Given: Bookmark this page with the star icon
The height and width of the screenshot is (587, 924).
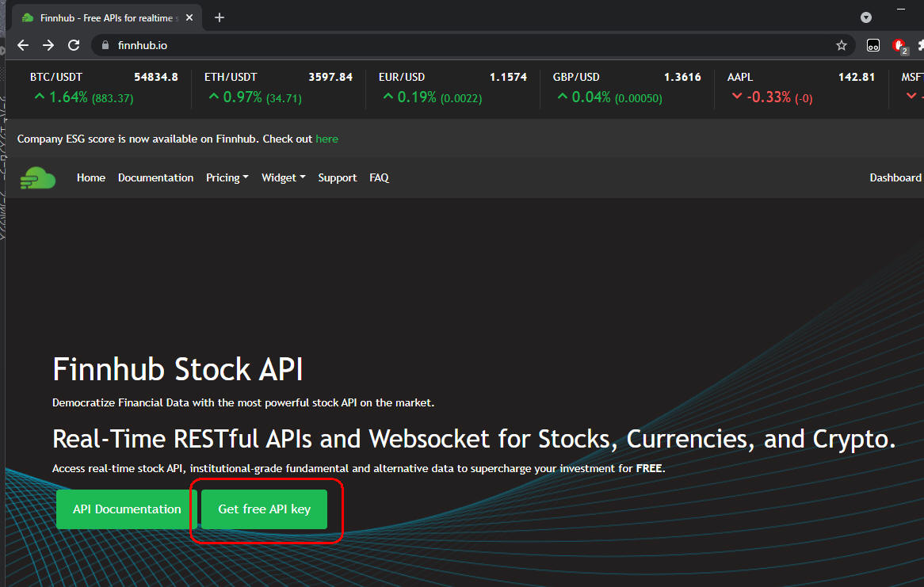Looking at the screenshot, I should [x=842, y=45].
